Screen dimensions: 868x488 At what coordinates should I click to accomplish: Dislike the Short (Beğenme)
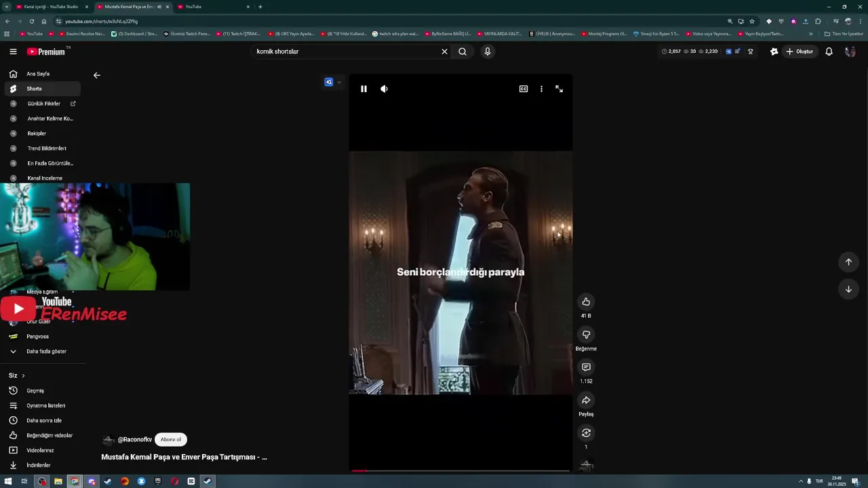tap(586, 334)
